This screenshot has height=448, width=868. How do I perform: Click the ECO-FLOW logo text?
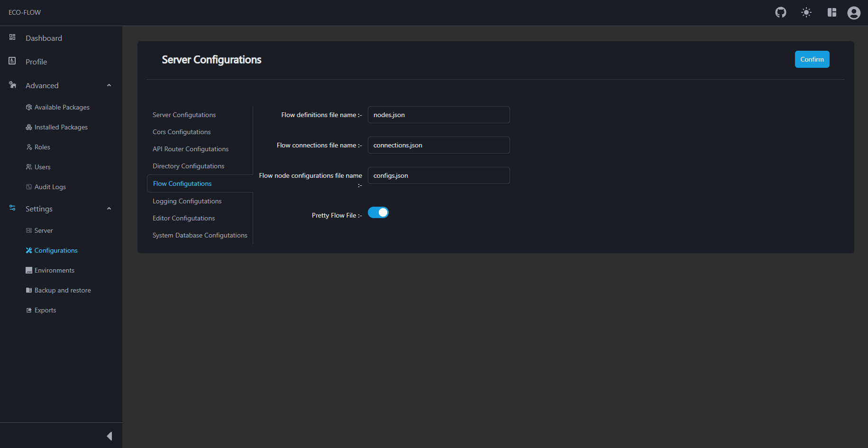pyautogui.click(x=25, y=12)
